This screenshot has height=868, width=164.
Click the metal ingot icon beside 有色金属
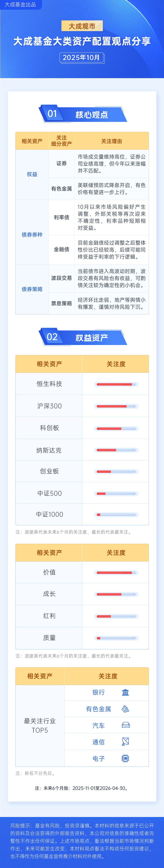coord(125,709)
